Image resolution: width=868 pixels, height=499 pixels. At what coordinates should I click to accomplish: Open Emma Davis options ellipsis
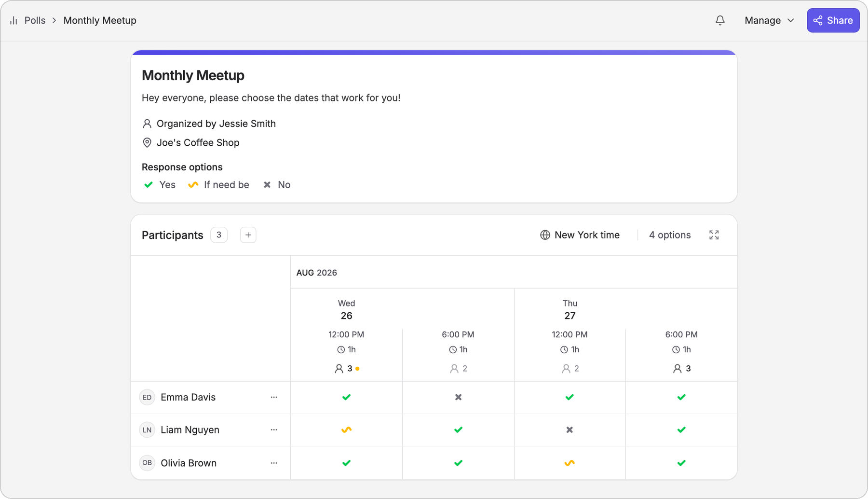pos(274,397)
